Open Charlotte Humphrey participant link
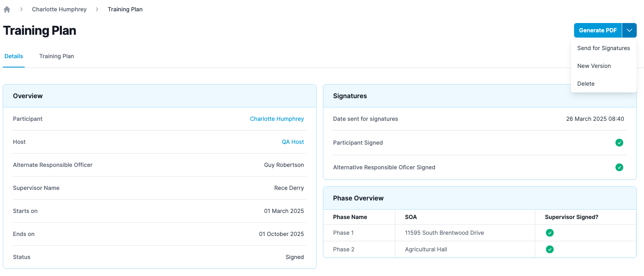The height and width of the screenshot is (276, 644). [x=277, y=119]
